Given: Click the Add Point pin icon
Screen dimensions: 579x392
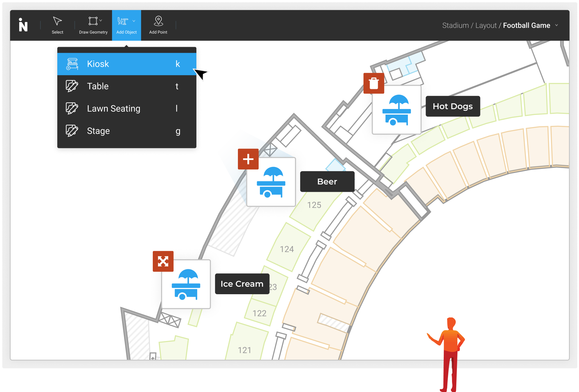Looking at the screenshot, I should [x=158, y=21].
